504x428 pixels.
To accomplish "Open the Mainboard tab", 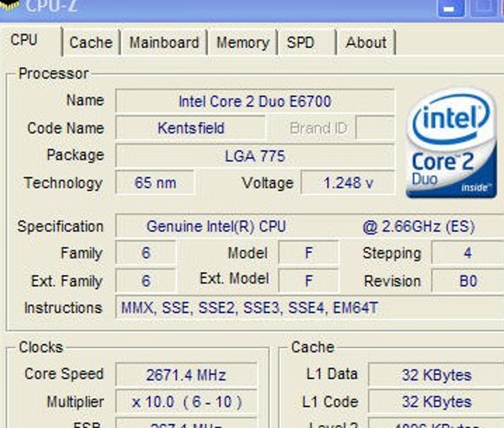I will click(x=164, y=42).
